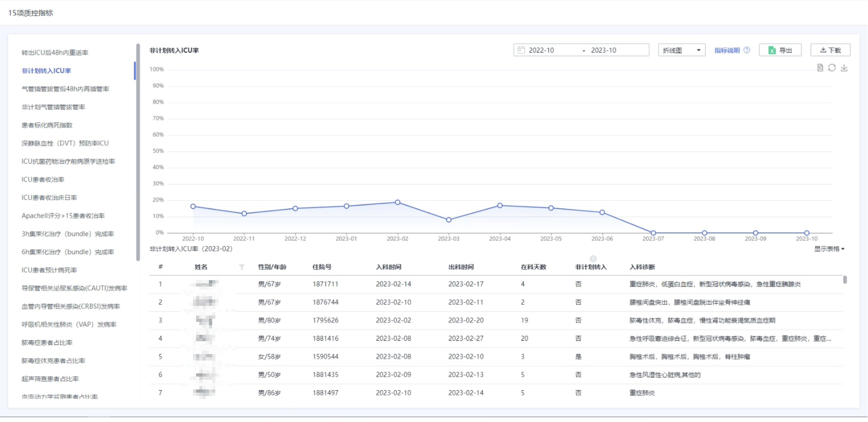Click the 下载 download button
This screenshot has width=868, height=422.
(830, 50)
